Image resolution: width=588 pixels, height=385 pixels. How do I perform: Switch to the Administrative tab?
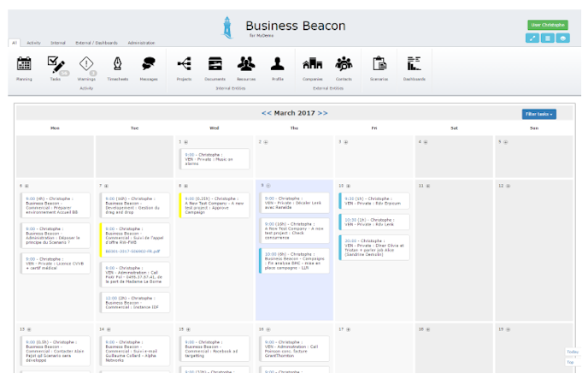141,42
